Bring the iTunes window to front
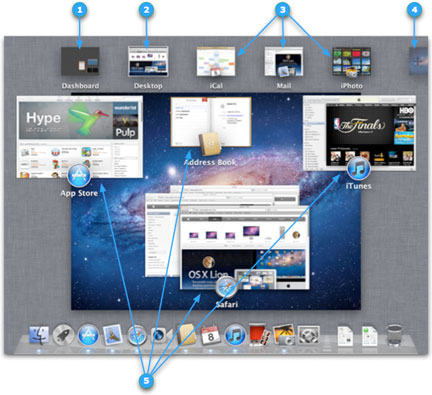The height and width of the screenshot is (395, 432). [359, 133]
